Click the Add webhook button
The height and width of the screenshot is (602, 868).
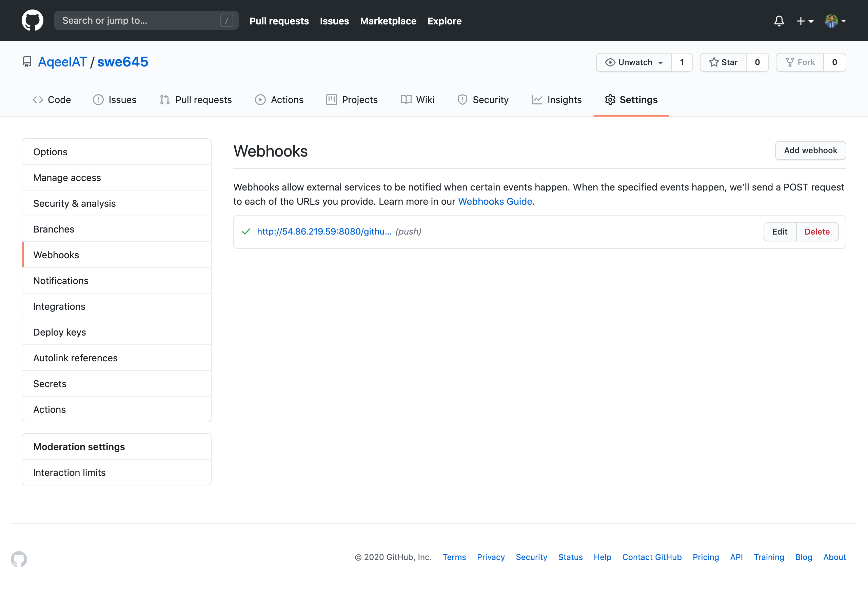tap(810, 150)
